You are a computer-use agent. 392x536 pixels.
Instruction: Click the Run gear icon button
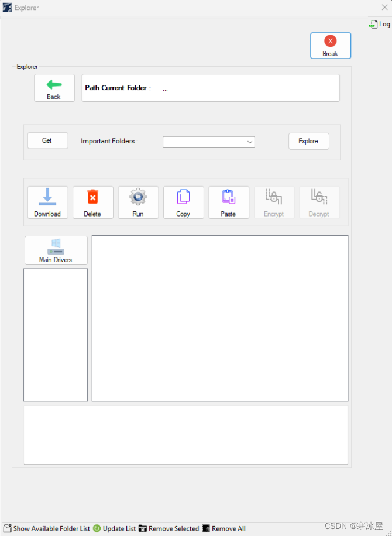click(139, 202)
